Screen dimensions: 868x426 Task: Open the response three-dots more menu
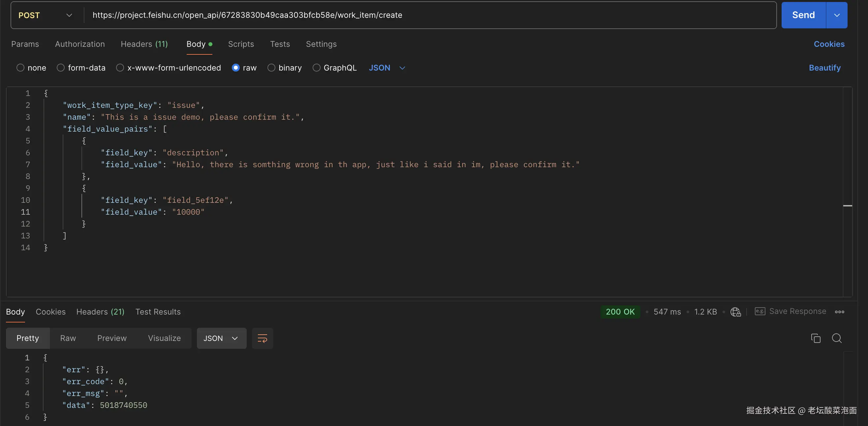tap(839, 312)
